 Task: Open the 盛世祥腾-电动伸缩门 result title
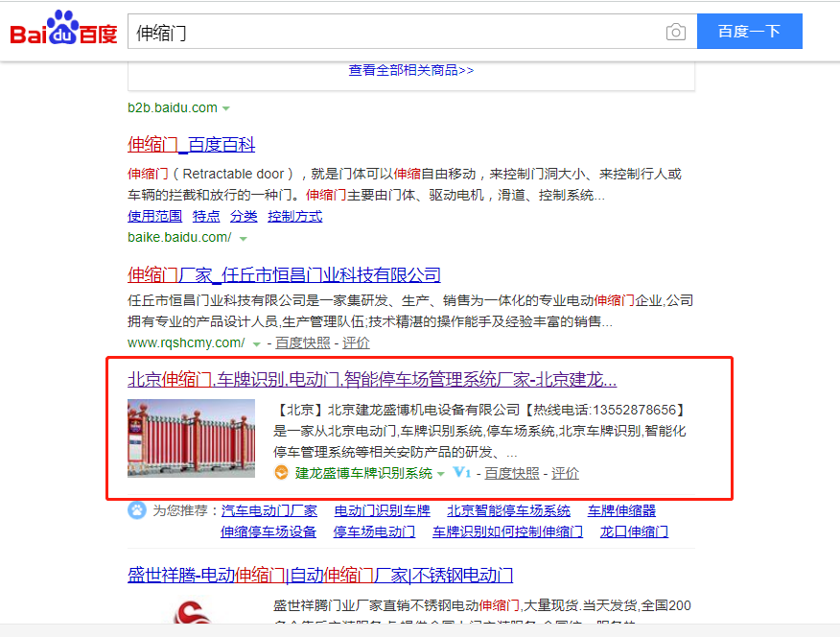tap(320, 575)
